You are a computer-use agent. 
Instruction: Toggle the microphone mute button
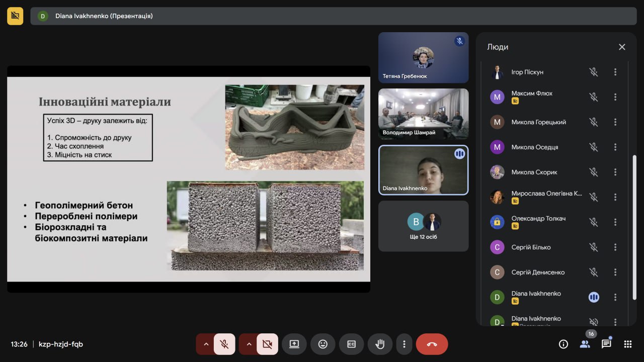point(224,344)
